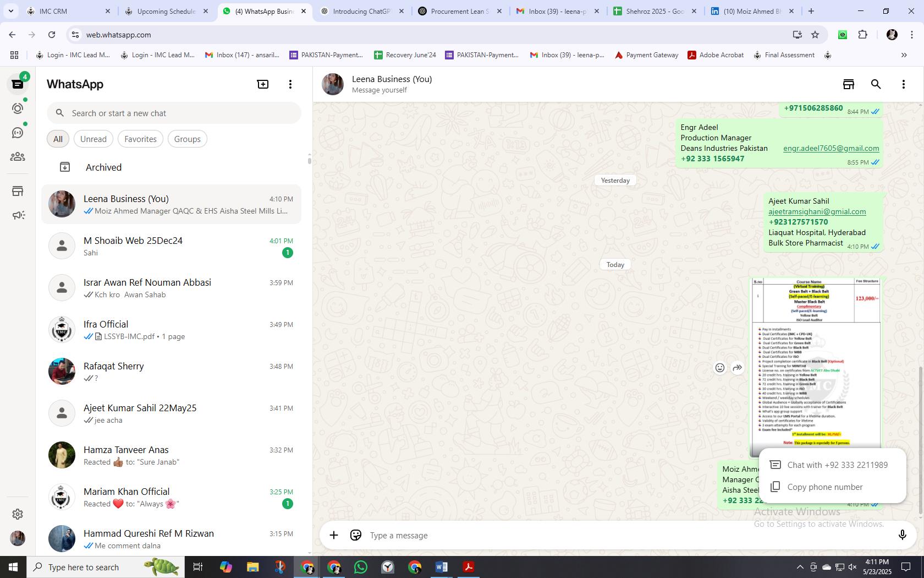Open File Explorer from the taskbar

(252, 567)
